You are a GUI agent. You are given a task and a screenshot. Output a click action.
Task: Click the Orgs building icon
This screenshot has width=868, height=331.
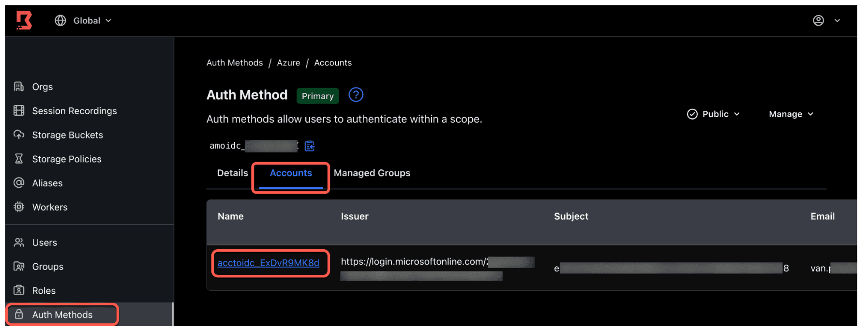[x=19, y=87]
